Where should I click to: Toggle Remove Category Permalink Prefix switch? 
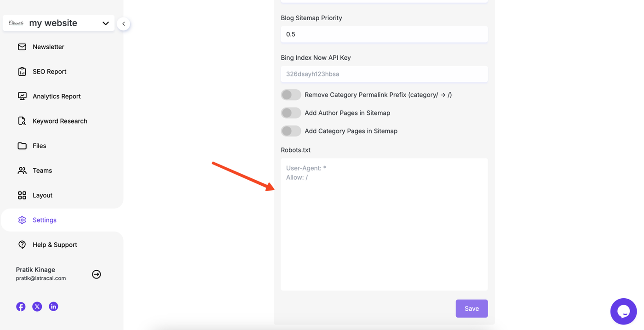click(x=291, y=95)
